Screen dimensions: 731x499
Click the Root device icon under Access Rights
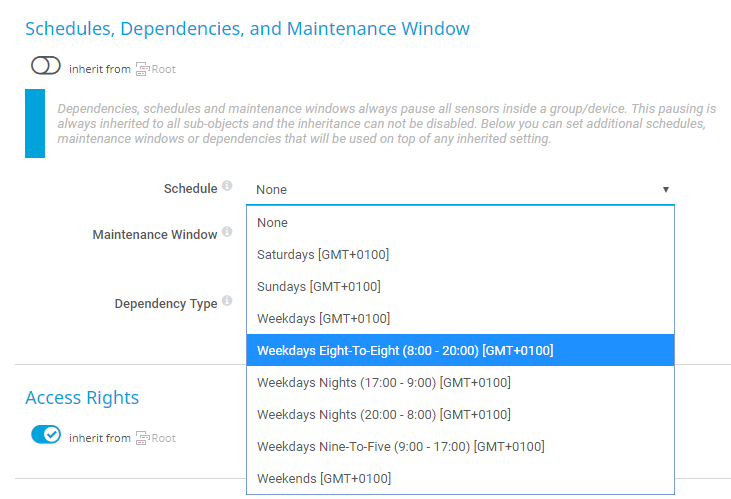(x=142, y=438)
